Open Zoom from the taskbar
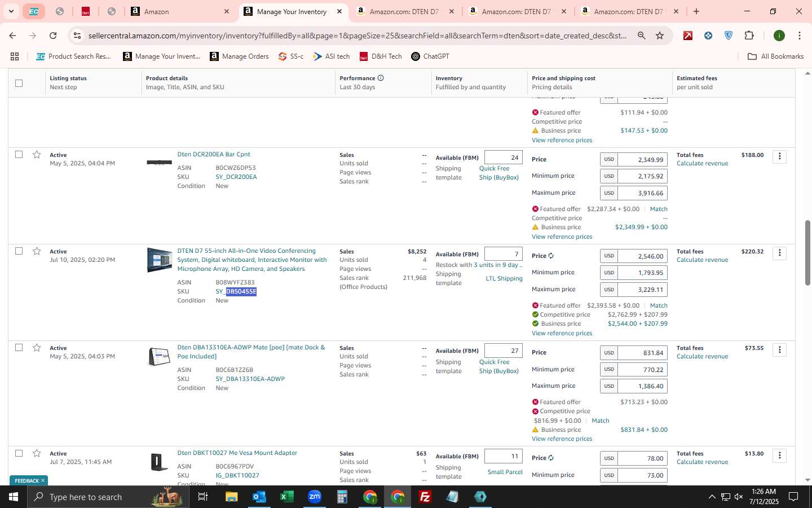 tap(314, 497)
